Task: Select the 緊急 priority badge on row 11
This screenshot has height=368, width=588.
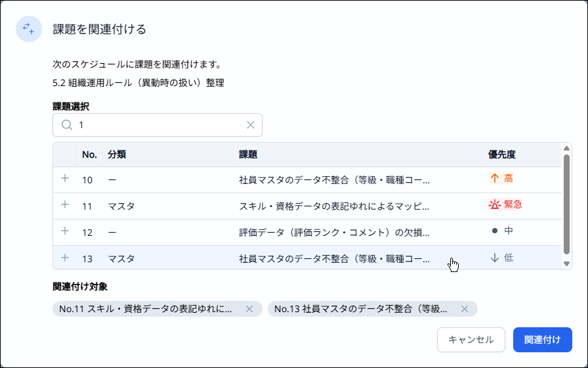Action: click(505, 205)
